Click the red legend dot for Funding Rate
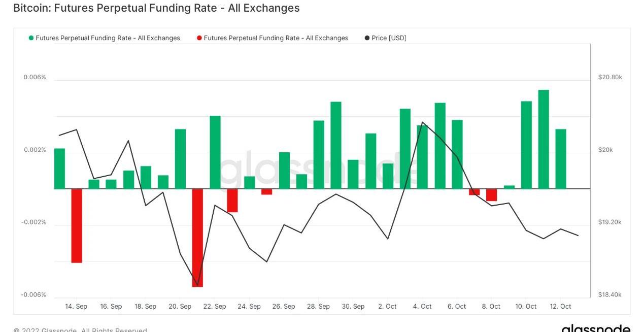Viewport: 644px width, 332px height. (x=199, y=38)
